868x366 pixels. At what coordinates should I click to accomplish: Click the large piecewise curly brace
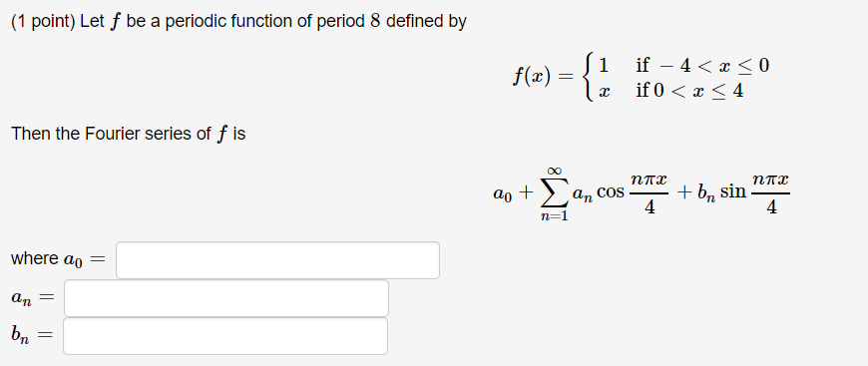589,78
